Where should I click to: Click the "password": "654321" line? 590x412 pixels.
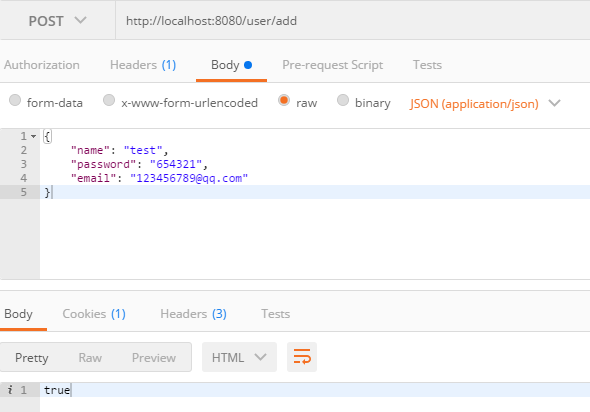tap(139, 164)
